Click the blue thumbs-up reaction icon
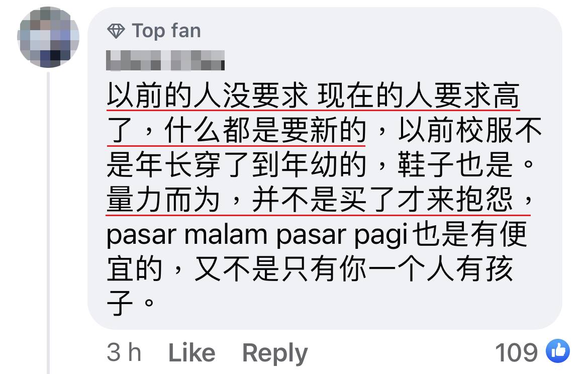 (x=558, y=351)
